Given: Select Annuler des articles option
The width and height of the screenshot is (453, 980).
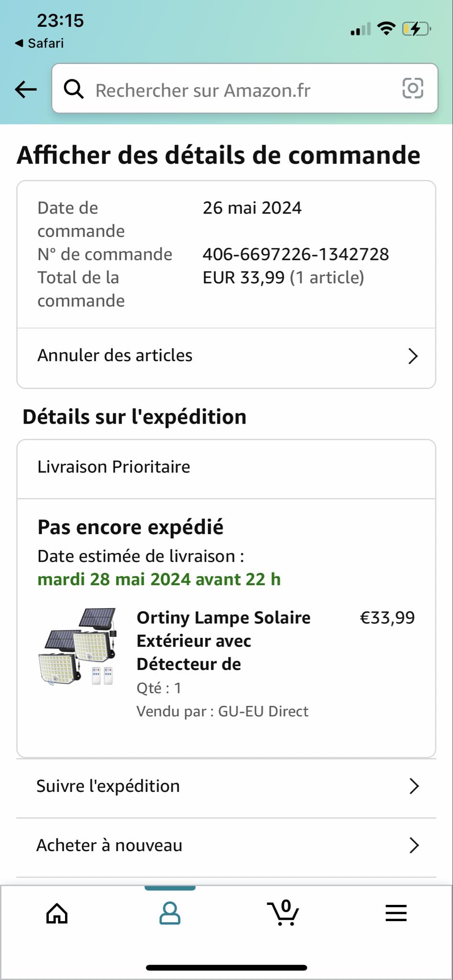Looking at the screenshot, I should (x=115, y=356).
